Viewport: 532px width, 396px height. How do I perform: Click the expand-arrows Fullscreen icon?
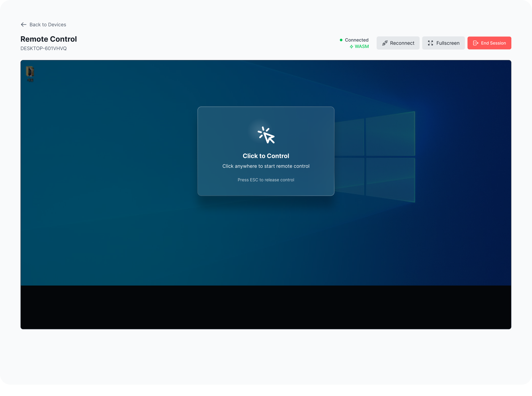[430, 43]
